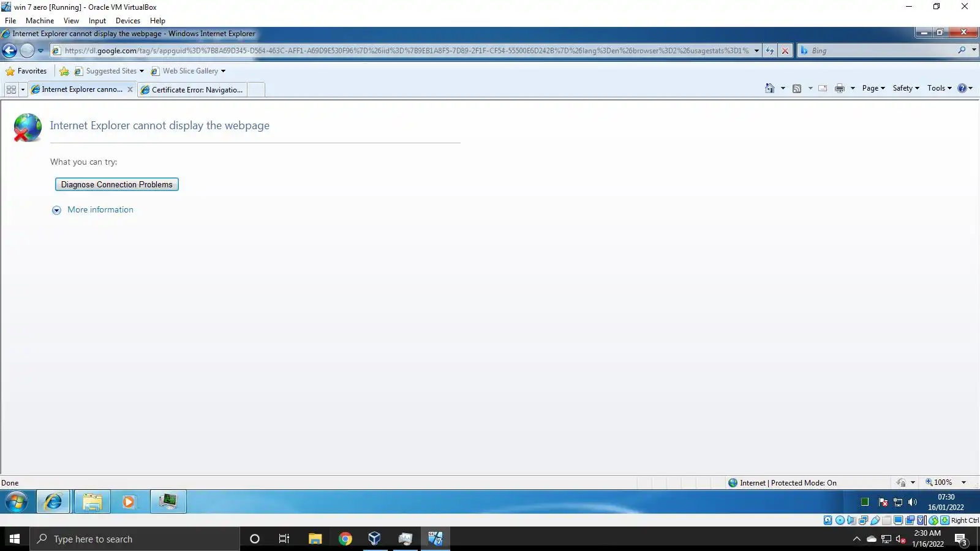Click Diagnose Connection Problems button
The height and width of the screenshot is (551, 980).
coord(117,184)
